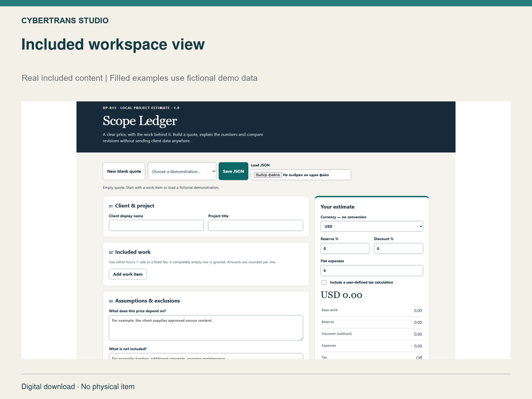Click the Your estimate heading
This screenshot has height=399, width=532.
click(337, 207)
